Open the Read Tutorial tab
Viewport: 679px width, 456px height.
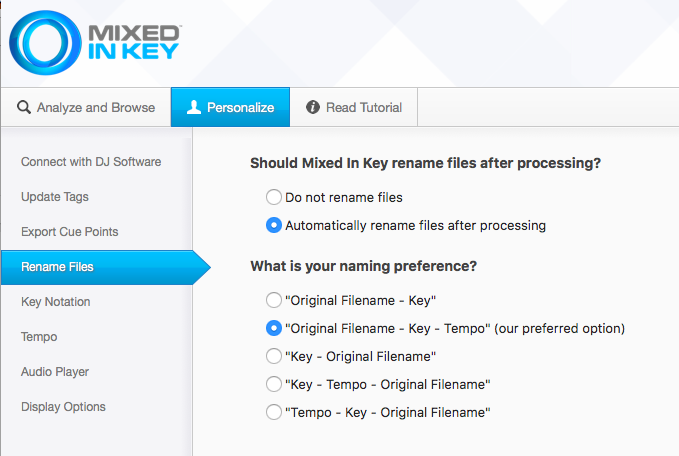[354, 107]
